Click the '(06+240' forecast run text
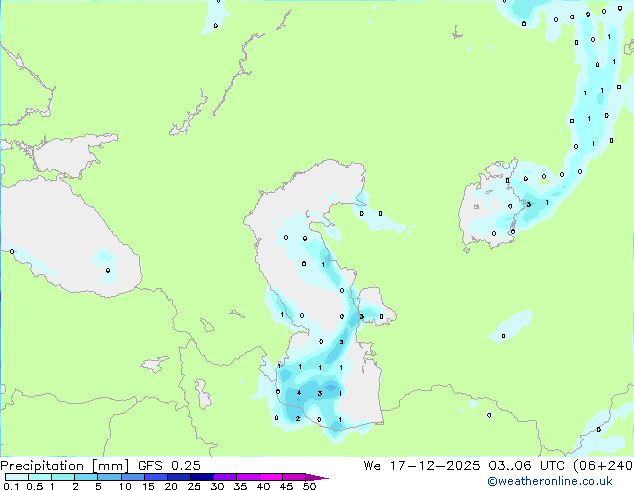 (x=603, y=466)
